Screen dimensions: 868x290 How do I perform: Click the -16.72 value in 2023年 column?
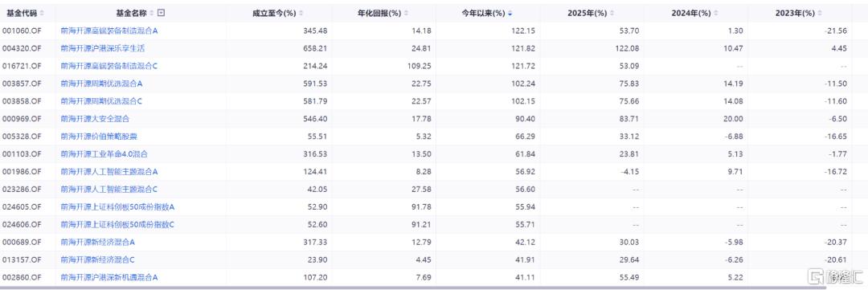836,172
